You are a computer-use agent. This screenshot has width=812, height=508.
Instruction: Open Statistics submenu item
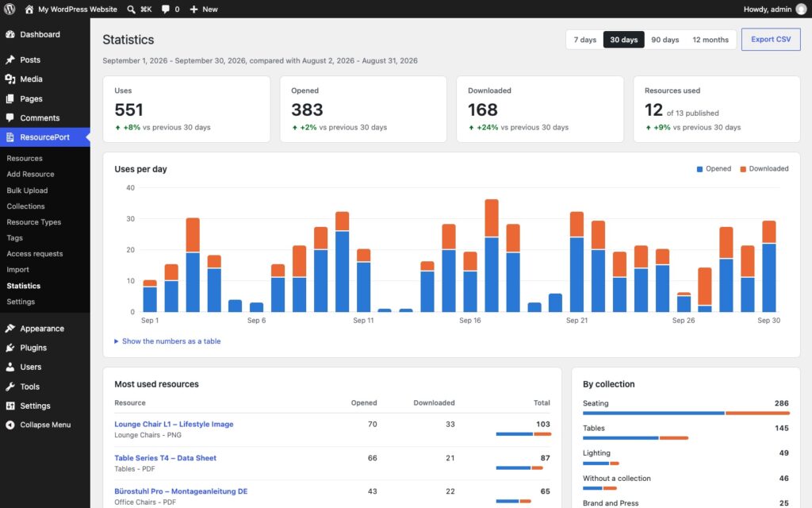click(x=23, y=286)
